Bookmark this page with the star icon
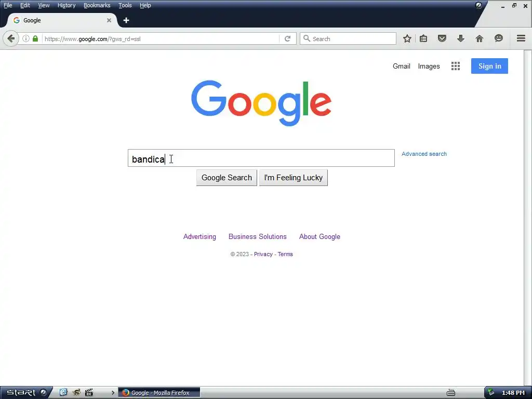Screen dimensions: 532x399 click(407, 38)
